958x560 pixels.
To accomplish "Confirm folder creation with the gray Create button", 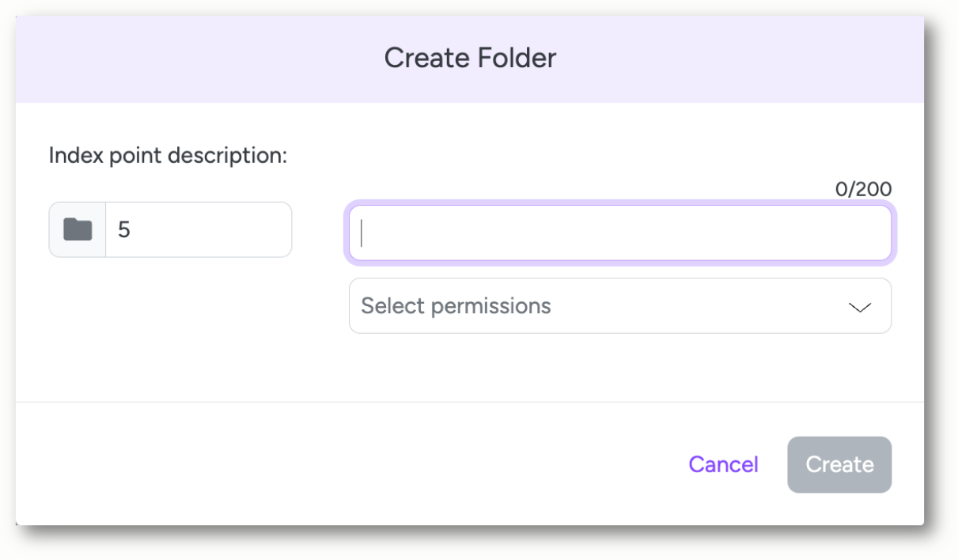I will coord(839,464).
